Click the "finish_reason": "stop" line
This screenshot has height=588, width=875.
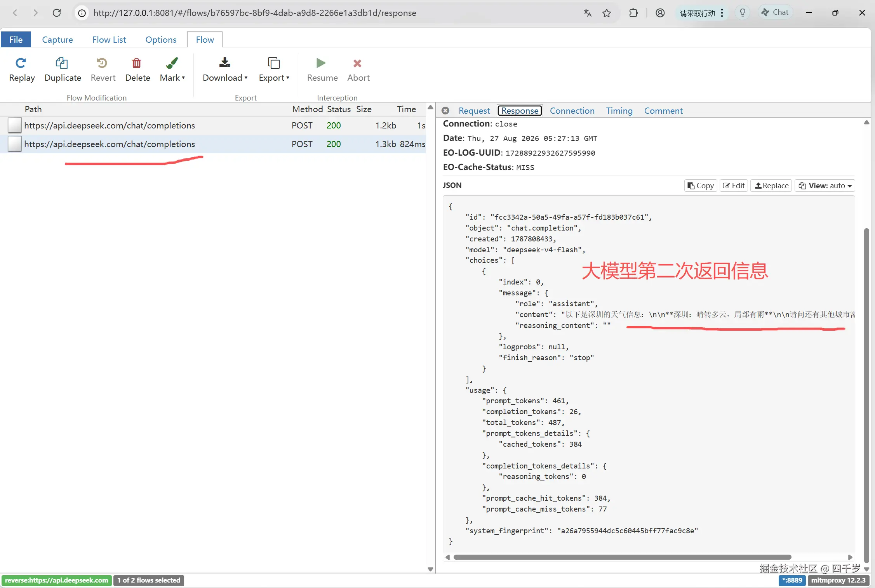click(546, 357)
